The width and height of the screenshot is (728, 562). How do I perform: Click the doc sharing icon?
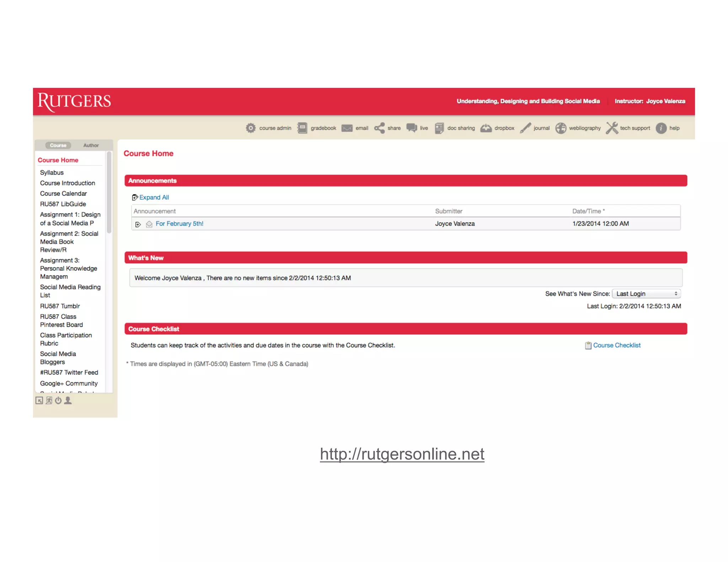[439, 128]
